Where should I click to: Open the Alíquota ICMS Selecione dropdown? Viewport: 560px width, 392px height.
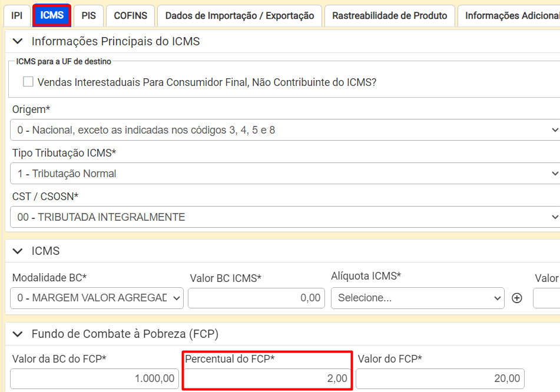[x=417, y=298]
